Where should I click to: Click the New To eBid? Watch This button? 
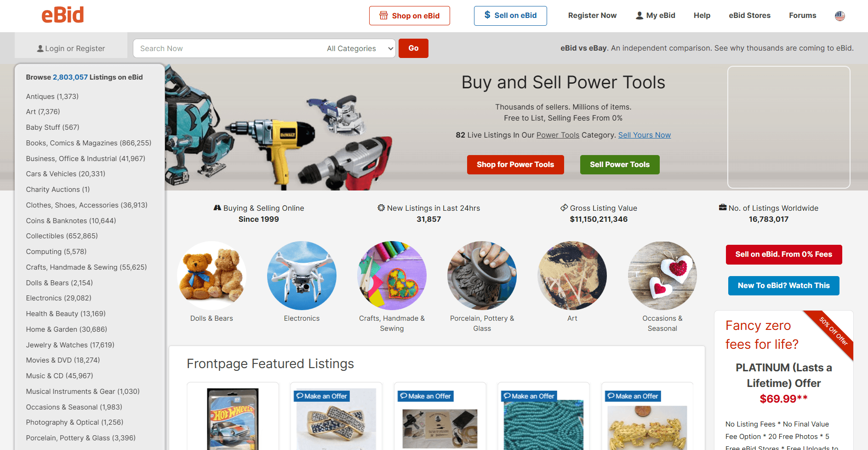coord(783,286)
